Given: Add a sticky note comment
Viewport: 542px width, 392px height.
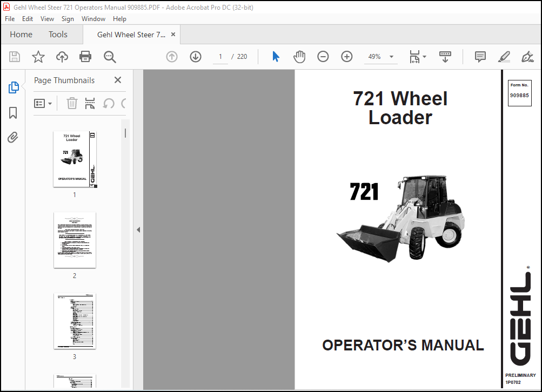Looking at the screenshot, I should click(x=480, y=57).
